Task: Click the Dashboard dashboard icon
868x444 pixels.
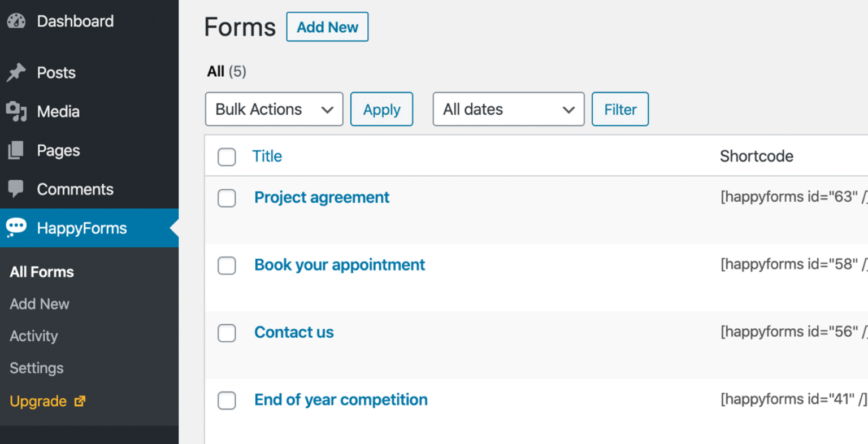Action: [16, 21]
